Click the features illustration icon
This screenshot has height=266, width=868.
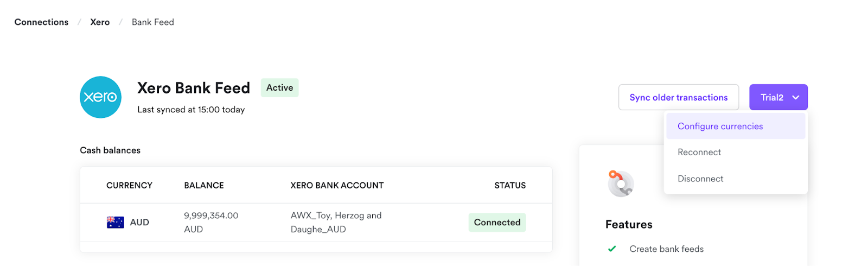621,183
